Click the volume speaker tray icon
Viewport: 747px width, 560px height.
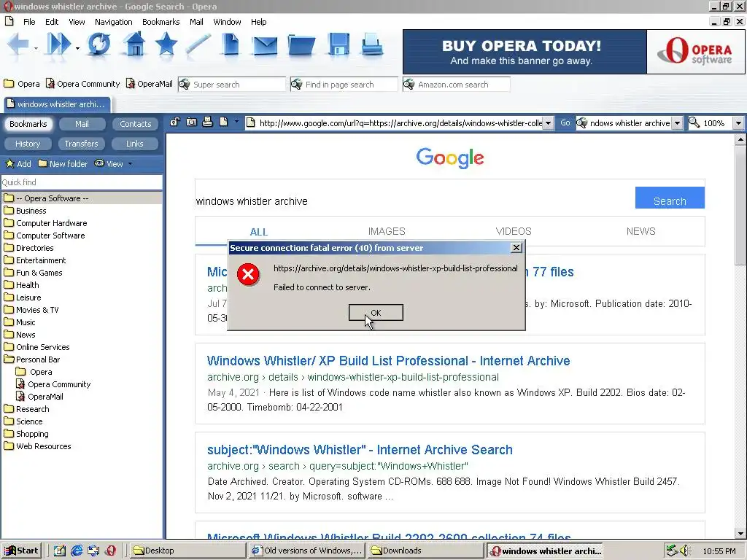[685, 551]
